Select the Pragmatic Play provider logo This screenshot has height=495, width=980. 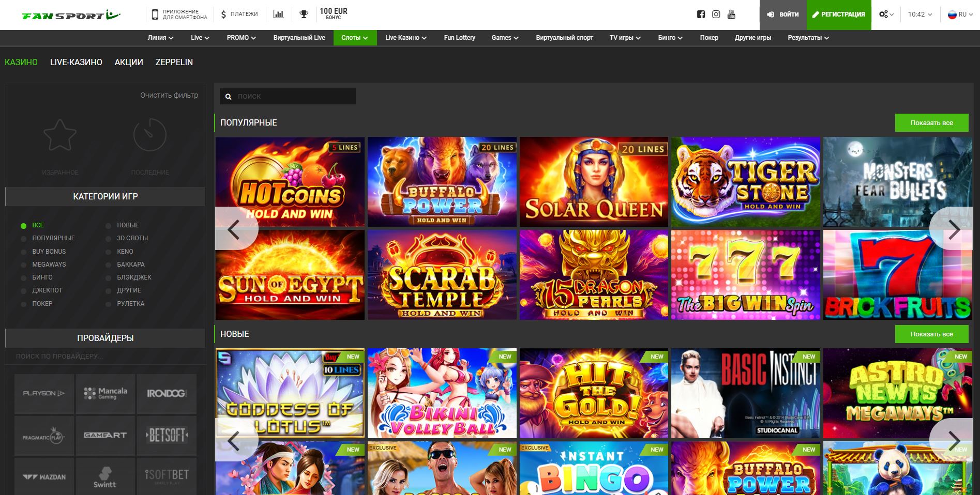[x=44, y=436]
